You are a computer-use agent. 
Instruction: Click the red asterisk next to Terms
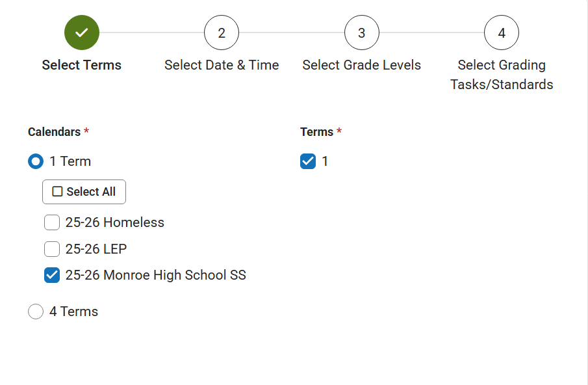pyautogui.click(x=338, y=131)
